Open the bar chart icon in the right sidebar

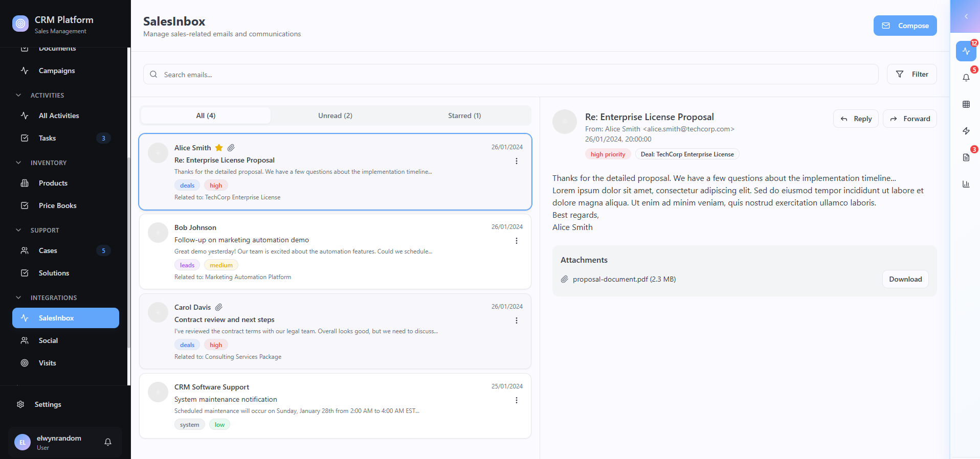coord(966,184)
